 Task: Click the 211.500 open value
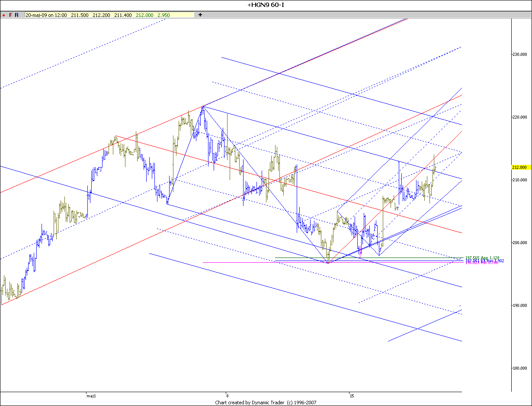point(80,15)
